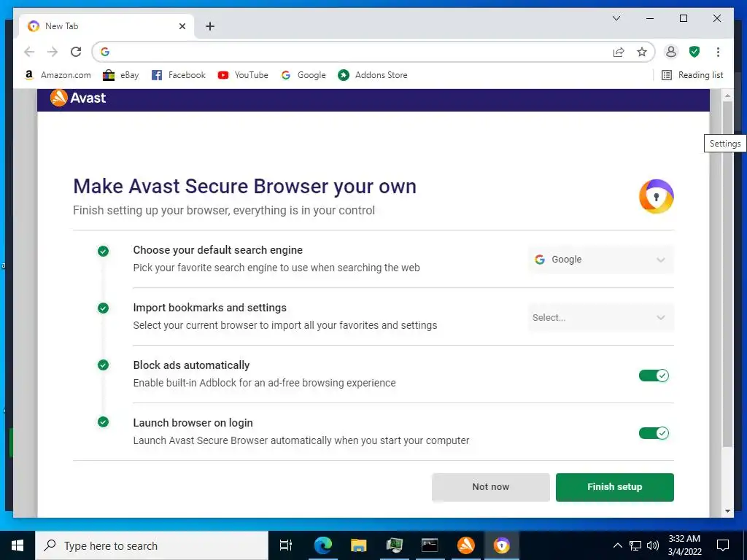Click the taskbar clock showing 3:32 AM
Screen dimensions: 747x560
pyautogui.click(x=684, y=545)
